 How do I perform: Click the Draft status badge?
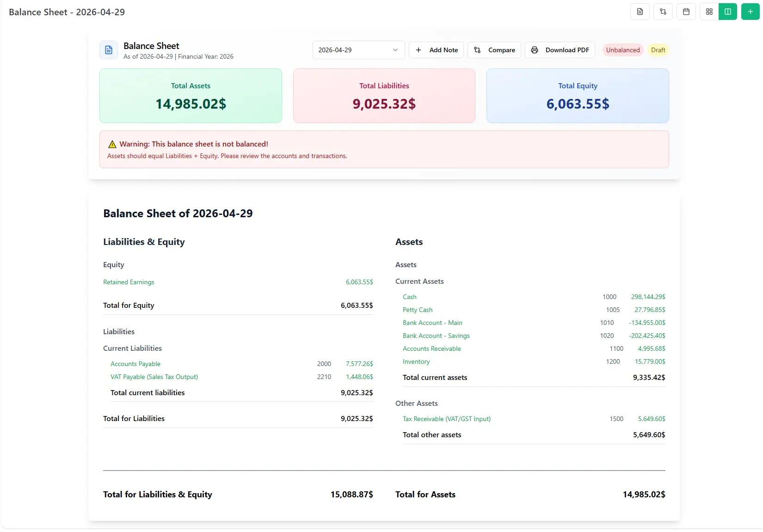tap(658, 50)
